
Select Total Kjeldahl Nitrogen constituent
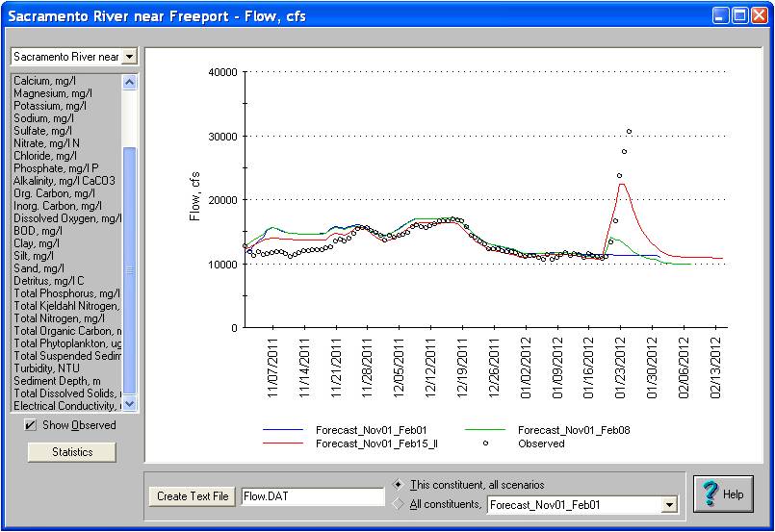click(x=66, y=306)
